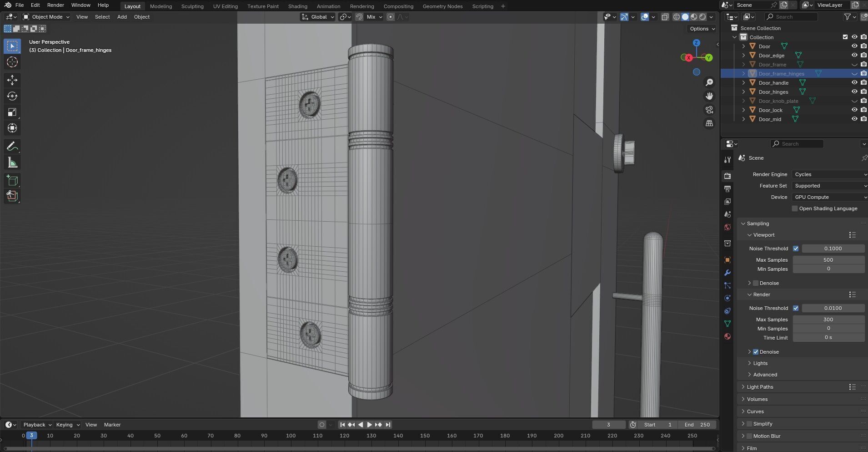Image resolution: width=868 pixels, height=452 pixels.
Task: Choose the Annotate tool
Action: coord(12,147)
